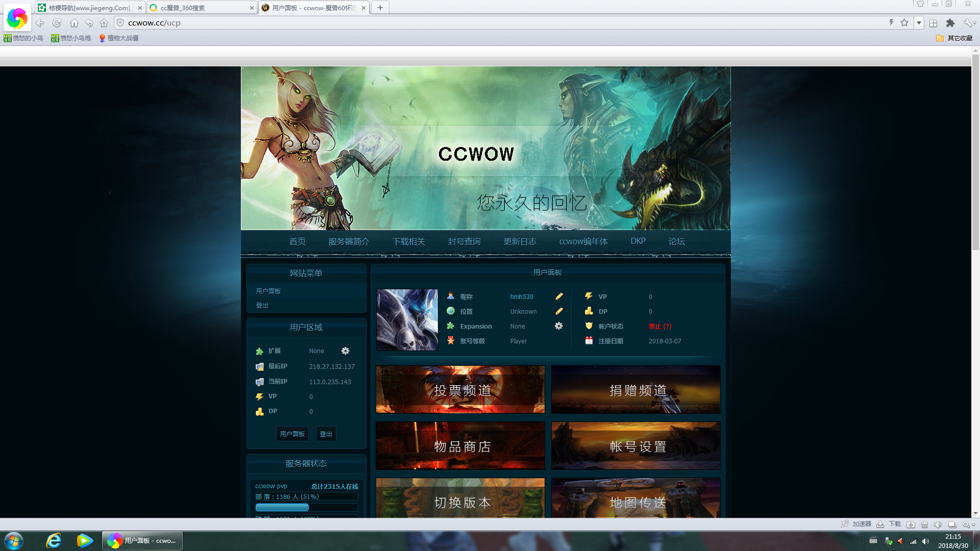Open 投票频道 banner link

(460, 390)
